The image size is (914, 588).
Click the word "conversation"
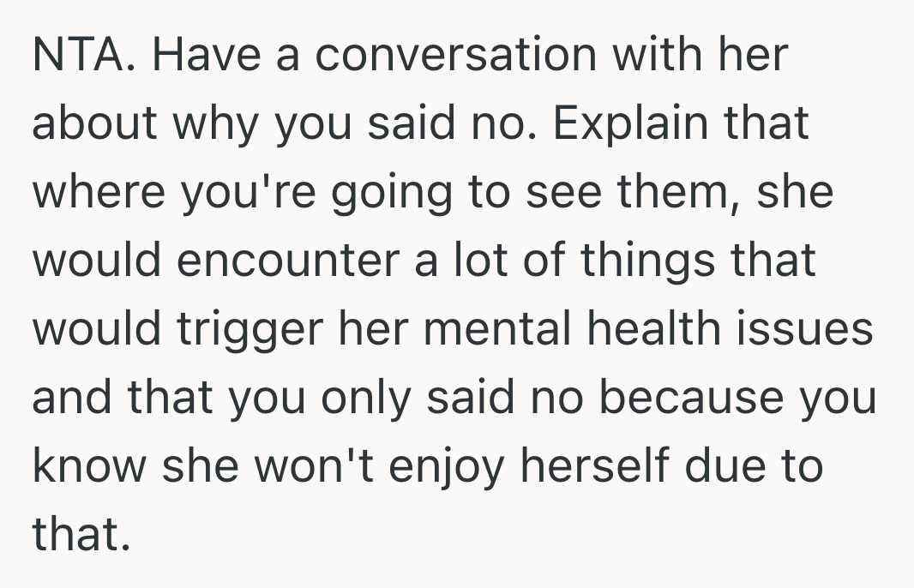coord(454,57)
